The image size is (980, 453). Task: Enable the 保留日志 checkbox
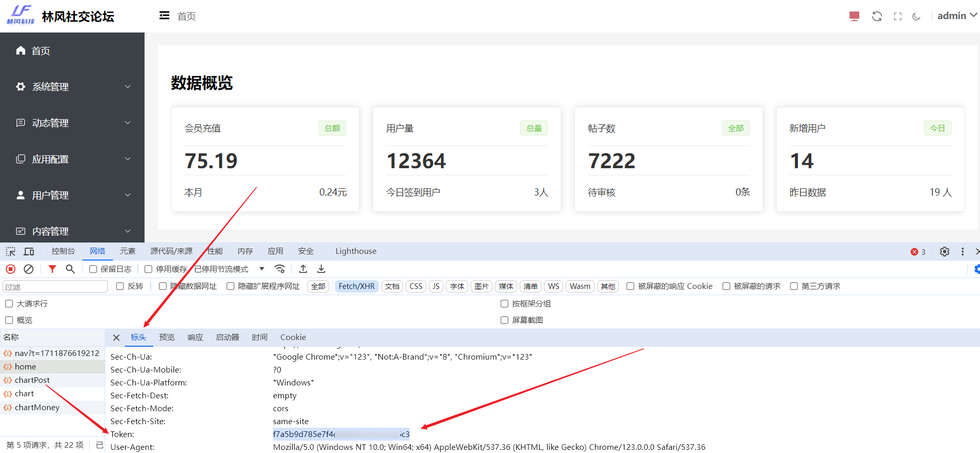93,269
